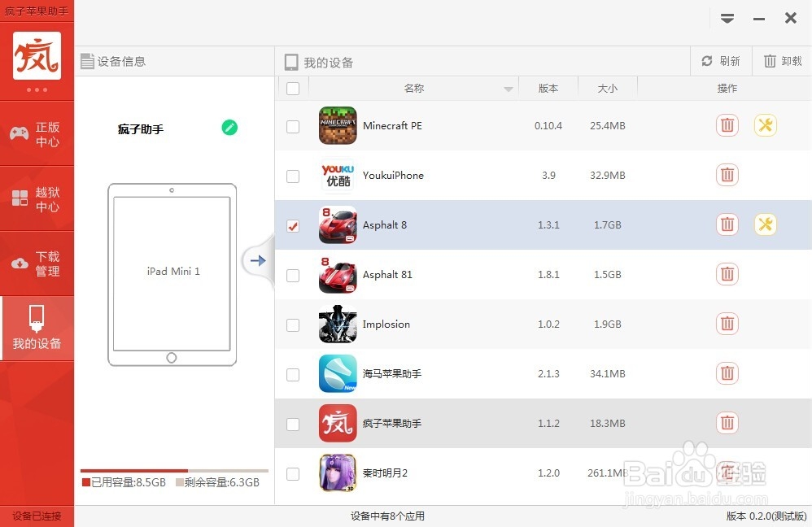Select 我的设备 in the left sidebar

click(37, 328)
